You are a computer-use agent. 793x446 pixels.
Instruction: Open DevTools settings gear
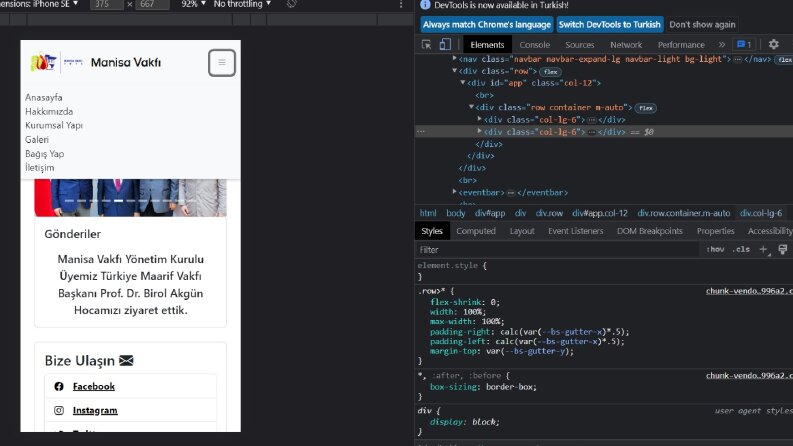pyautogui.click(x=773, y=44)
